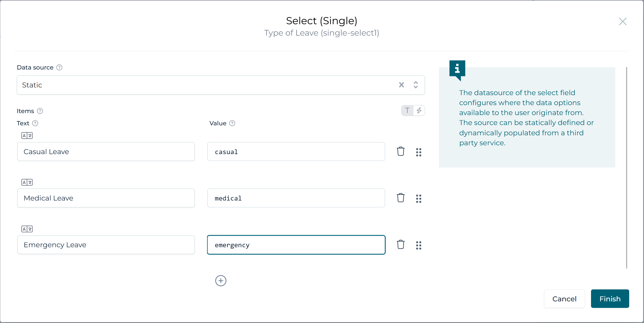Show help for Value column
Viewport: 644px width, 323px height.
pos(232,123)
